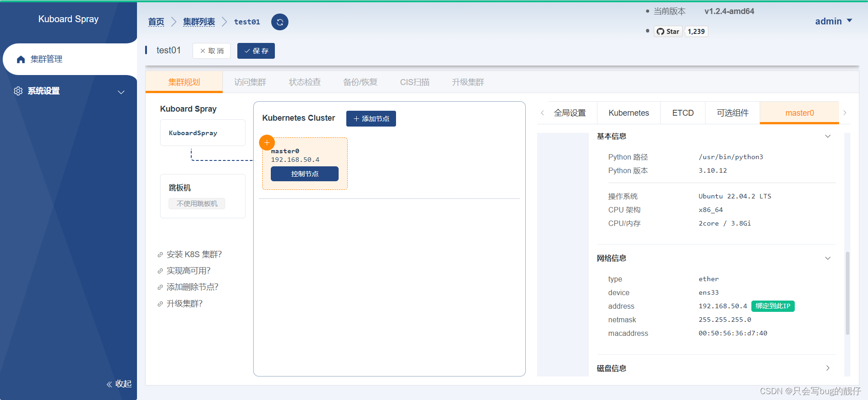Click the gear icon beside 系统设置
The width and height of the screenshot is (868, 400).
tap(18, 91)
